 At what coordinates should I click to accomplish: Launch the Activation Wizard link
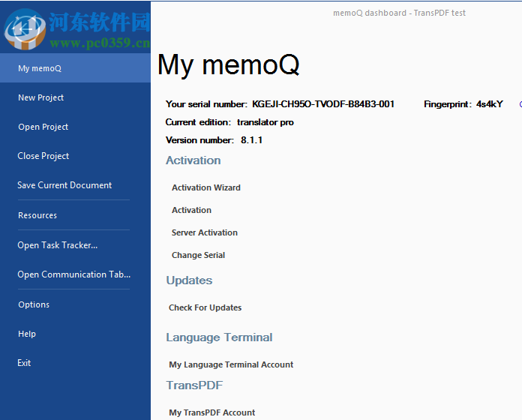(205, 187)
